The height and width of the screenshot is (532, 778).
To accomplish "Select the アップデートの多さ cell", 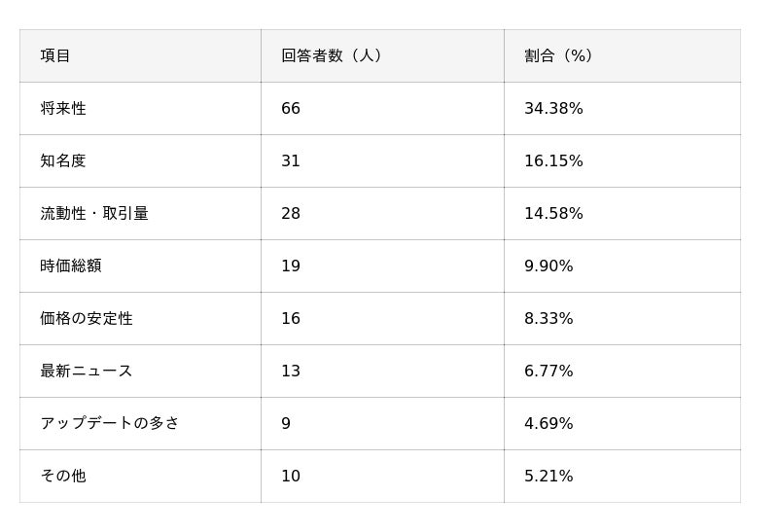I will tap(110, 424).
